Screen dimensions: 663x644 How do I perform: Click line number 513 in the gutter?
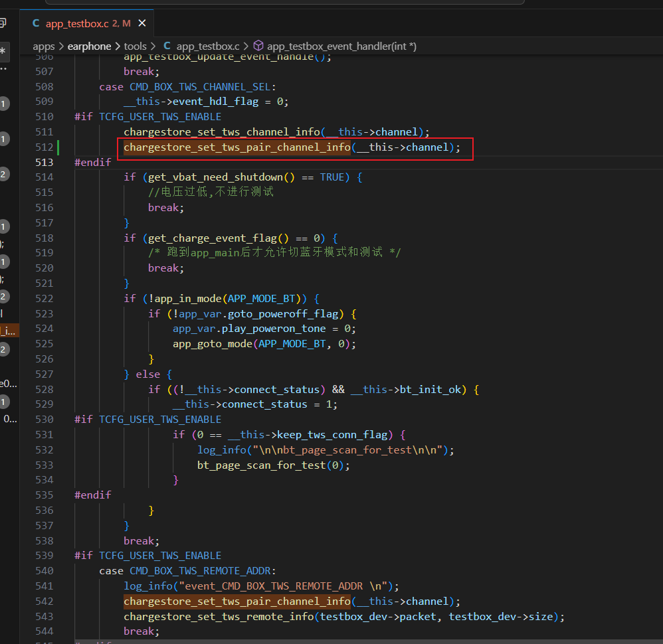click(45, 162)
